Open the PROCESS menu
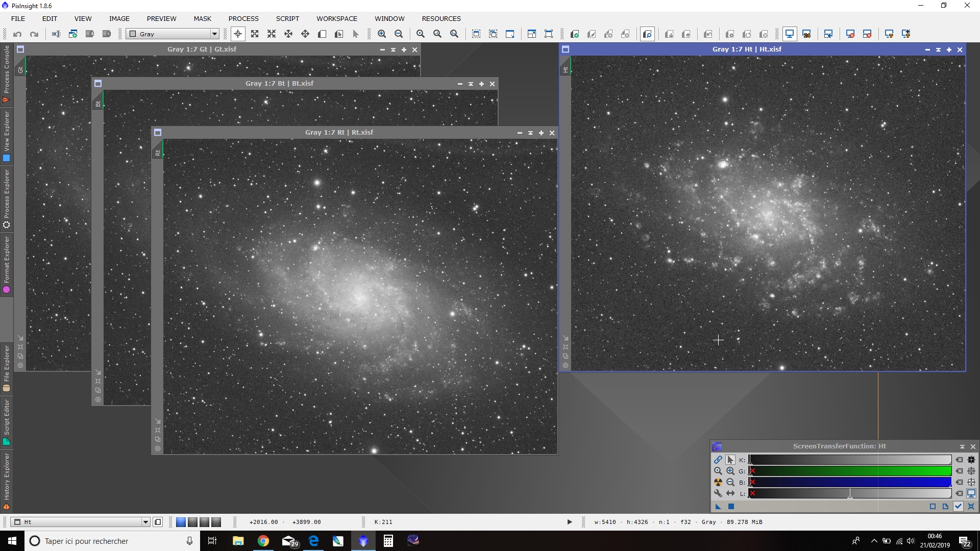 (x=243, y=18)
